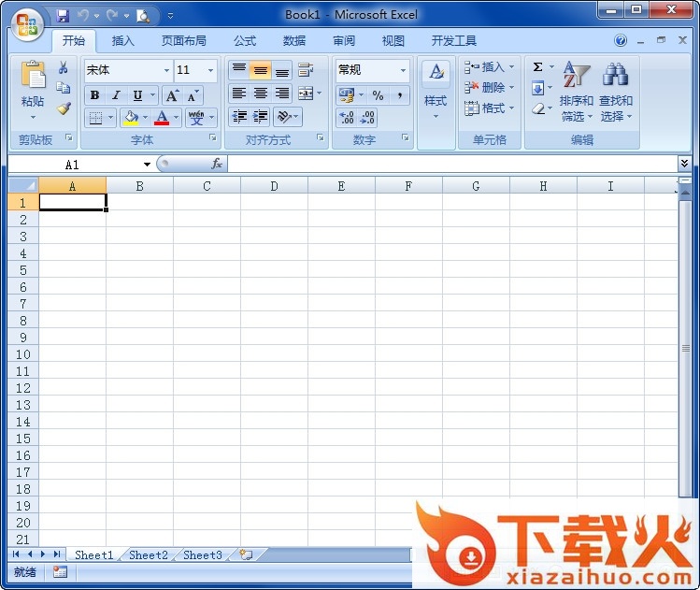Align text to top of cell
Image resolution: width=700 pixels, height=590 pixels.
(239, 70)
